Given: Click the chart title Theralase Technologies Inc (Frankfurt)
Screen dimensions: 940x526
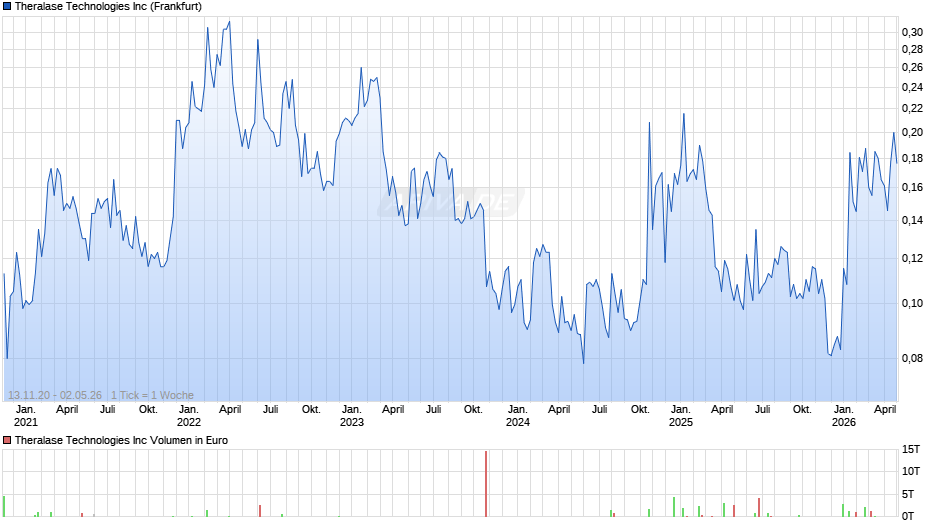Looking at the screenshot, I should click(x=108, y=7).
